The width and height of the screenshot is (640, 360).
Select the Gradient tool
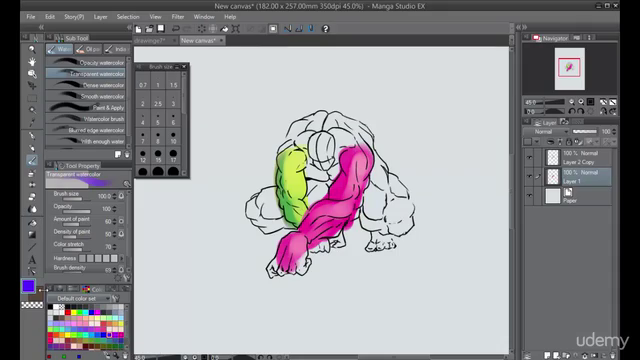pyautogui.click(x=32, y=235)
